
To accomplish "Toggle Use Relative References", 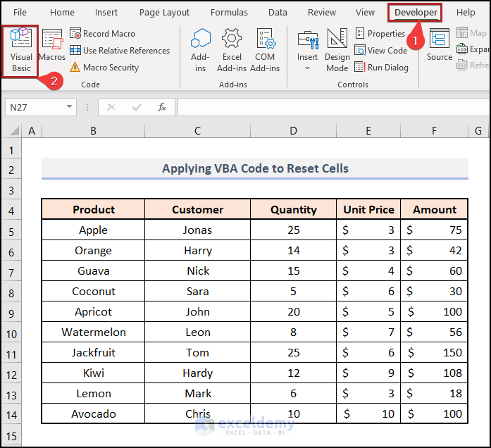I will (119, 51).
